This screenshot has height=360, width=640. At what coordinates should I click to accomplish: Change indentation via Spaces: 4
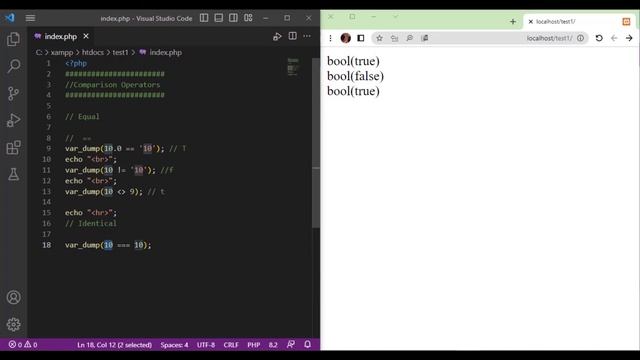[x=174, y=345]
